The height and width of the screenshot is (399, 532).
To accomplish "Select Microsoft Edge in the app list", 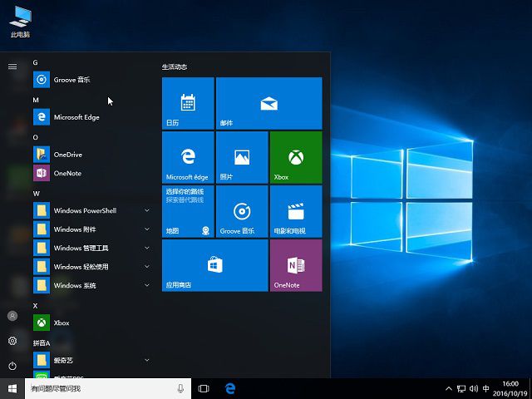I will [x=76, y=117].
